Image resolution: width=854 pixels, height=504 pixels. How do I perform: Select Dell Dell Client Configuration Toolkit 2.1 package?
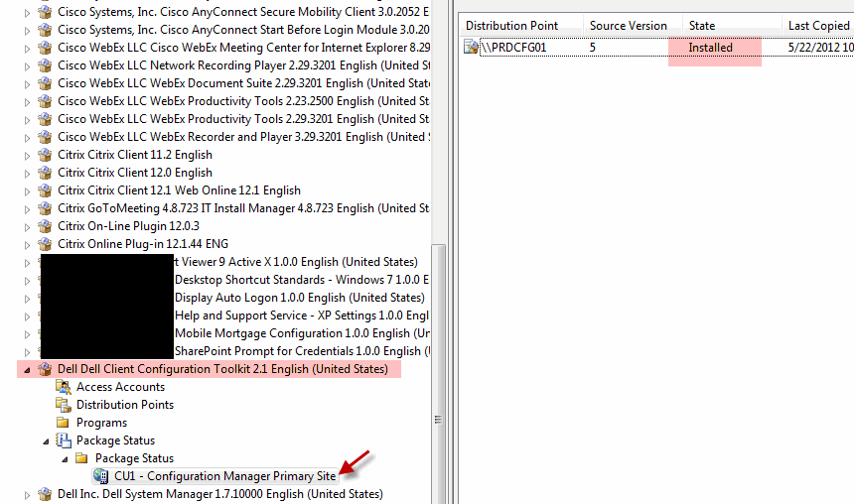pyautogui.click(x=222, y=369)
